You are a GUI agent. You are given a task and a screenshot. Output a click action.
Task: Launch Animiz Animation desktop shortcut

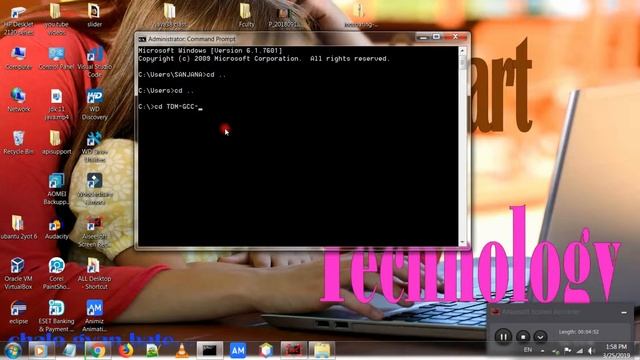(x=94, y=316)
